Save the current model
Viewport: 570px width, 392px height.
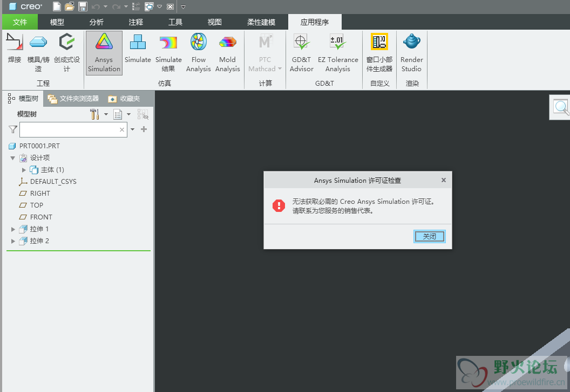pyautogui.click(x=83, y=6)
